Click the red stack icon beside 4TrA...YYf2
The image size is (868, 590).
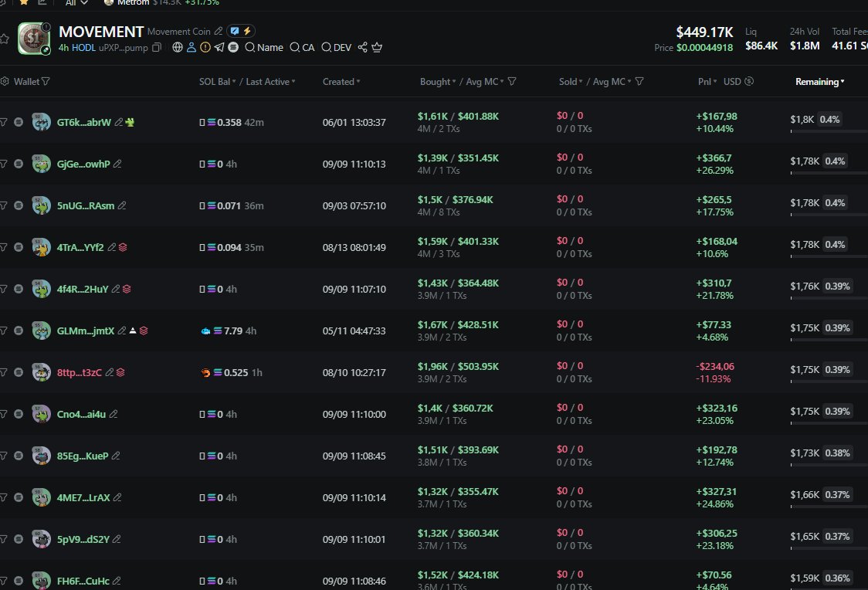123,247
